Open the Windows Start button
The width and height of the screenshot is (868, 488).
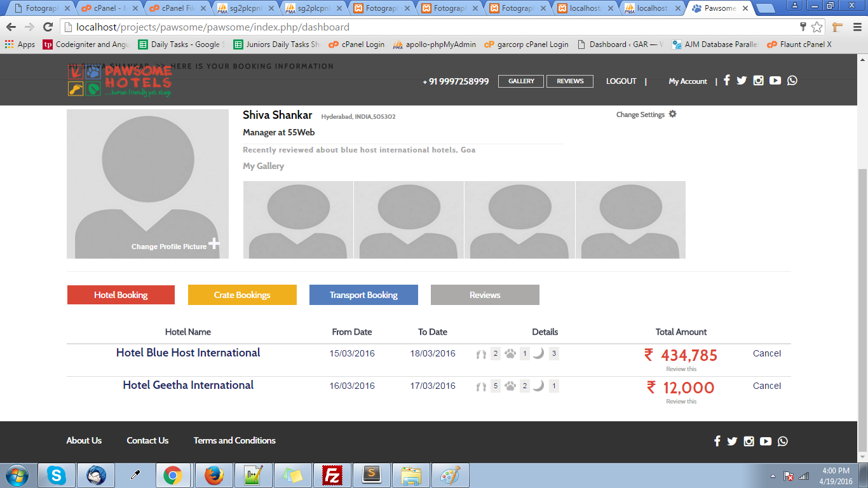coord(16,475)
